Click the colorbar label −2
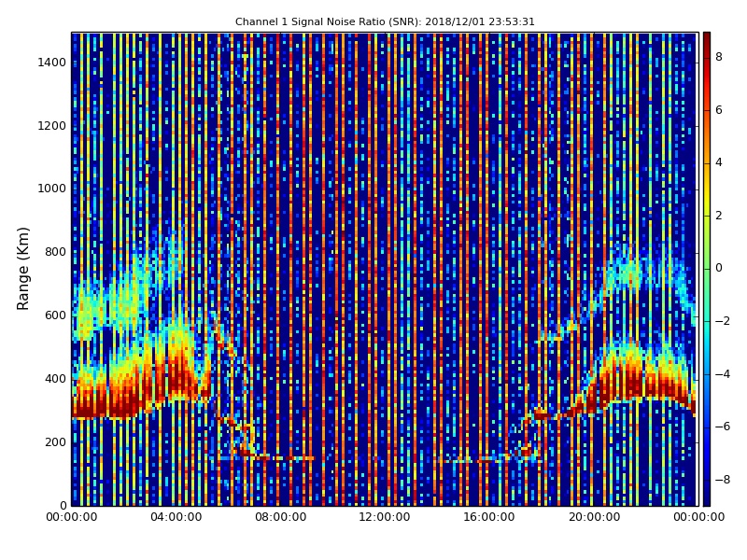 (723, 321)
